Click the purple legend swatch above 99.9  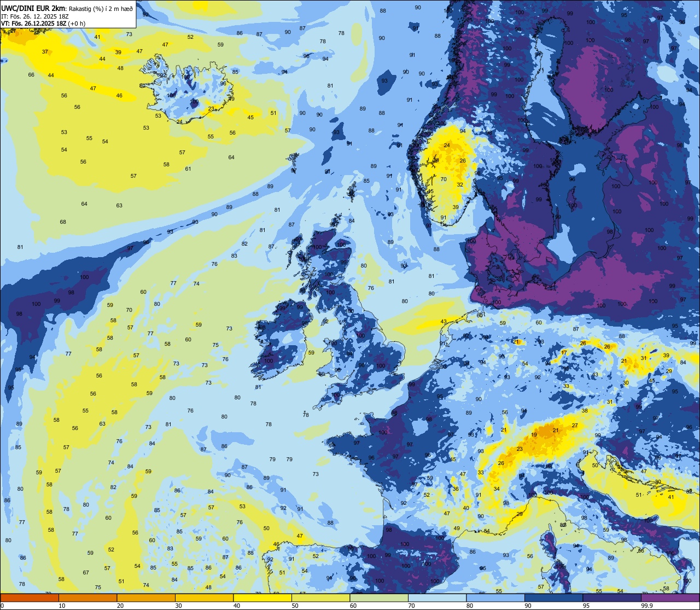[x=670, y=597]
